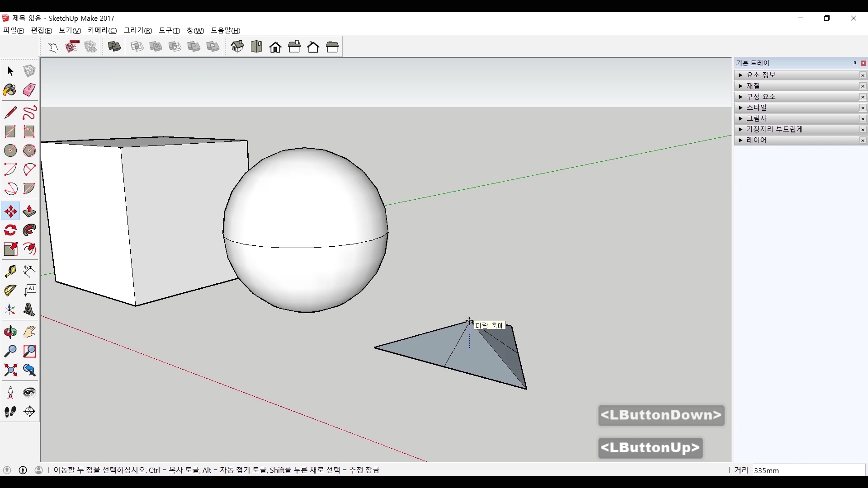Pin the default tray panel

(x=855, y=63)
